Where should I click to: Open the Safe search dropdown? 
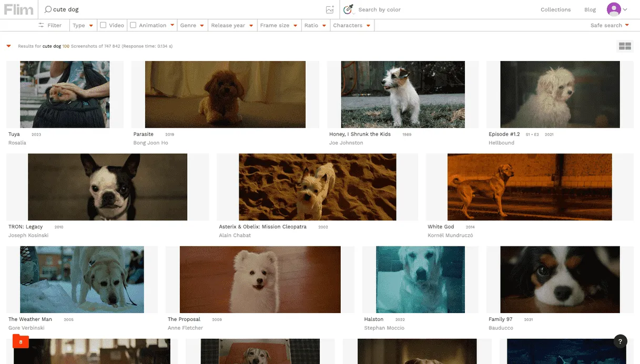pos(609,25)
